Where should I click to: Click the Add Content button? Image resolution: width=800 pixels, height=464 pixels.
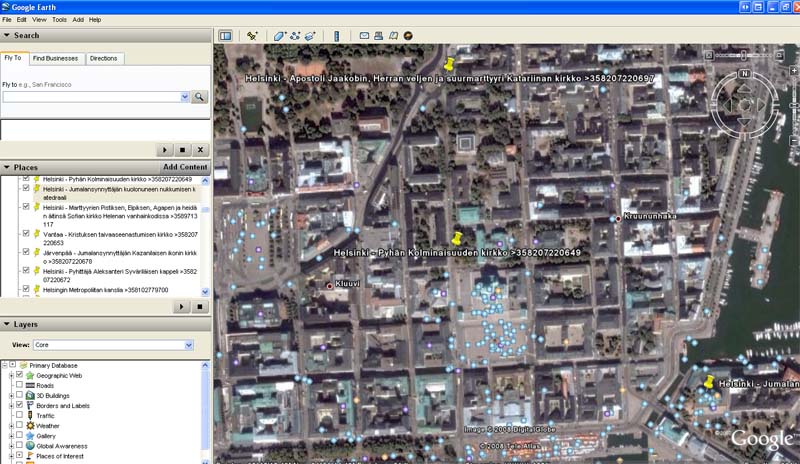point(185,167)
